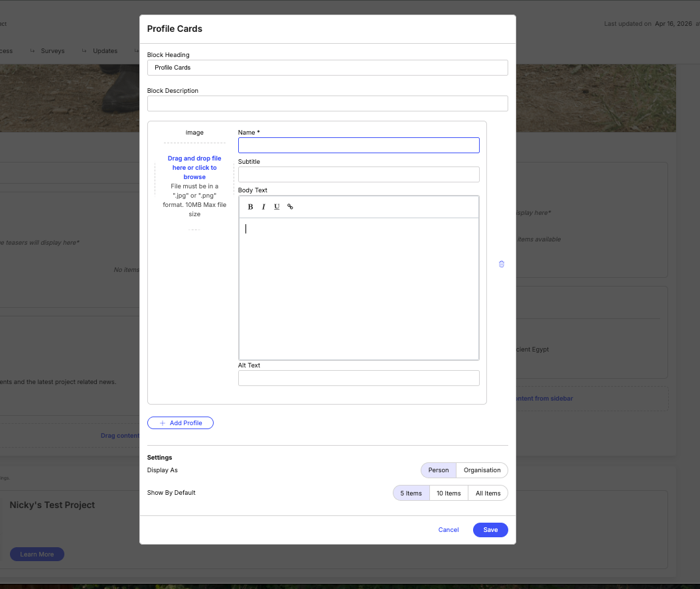Open the Updates navigation item
This screenshot has height=589, width=700.
pos(106,50)
